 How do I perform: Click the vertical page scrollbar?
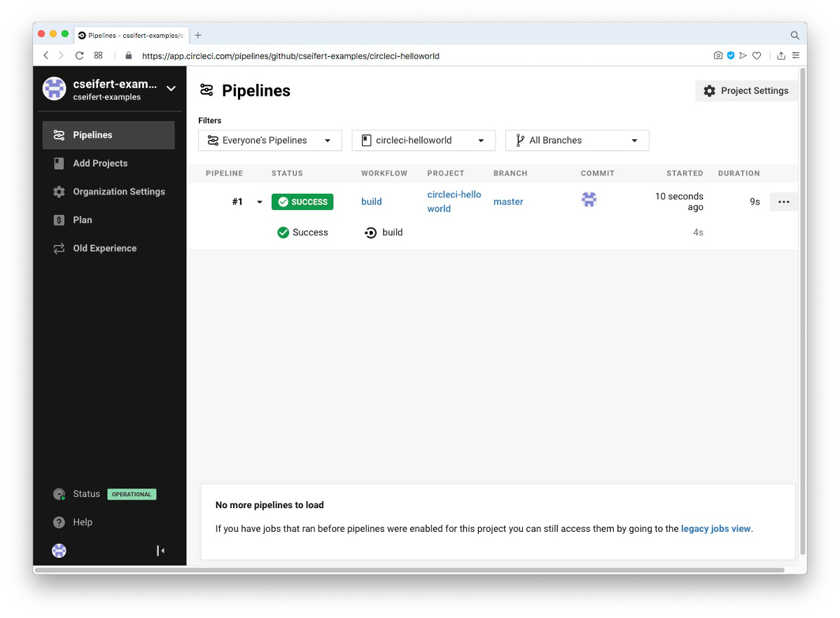click(x=802, y=313)
